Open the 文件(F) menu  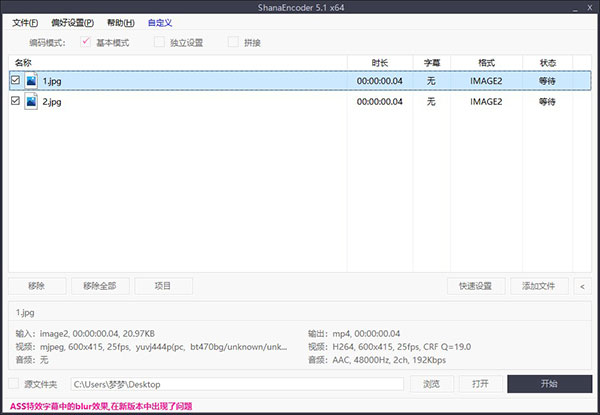point(25,23)
